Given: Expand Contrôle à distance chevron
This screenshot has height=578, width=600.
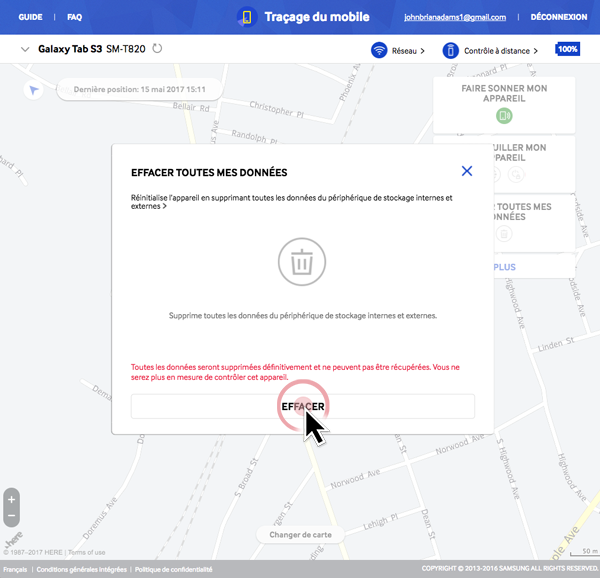Looking at the screenshot, I should (x=535, y=51).
